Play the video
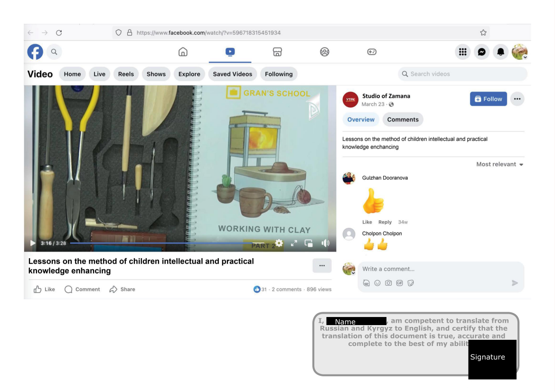 pyautogui.click(x=33, y=243)
